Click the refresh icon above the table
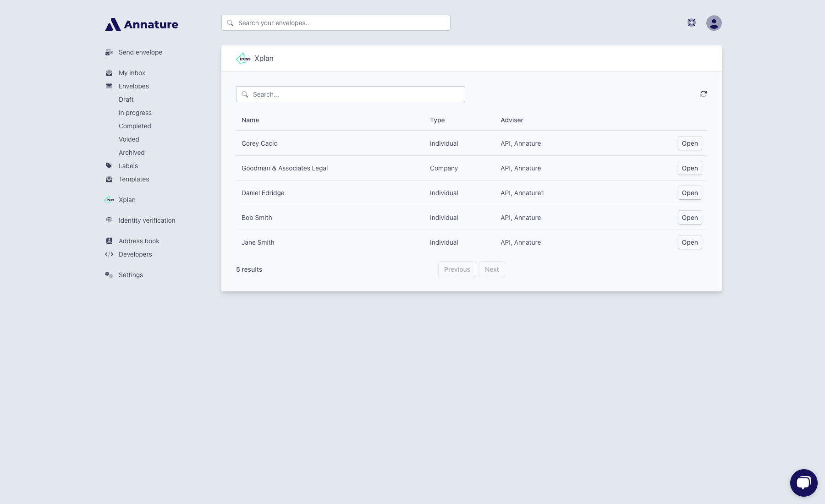 click(703, 94)
